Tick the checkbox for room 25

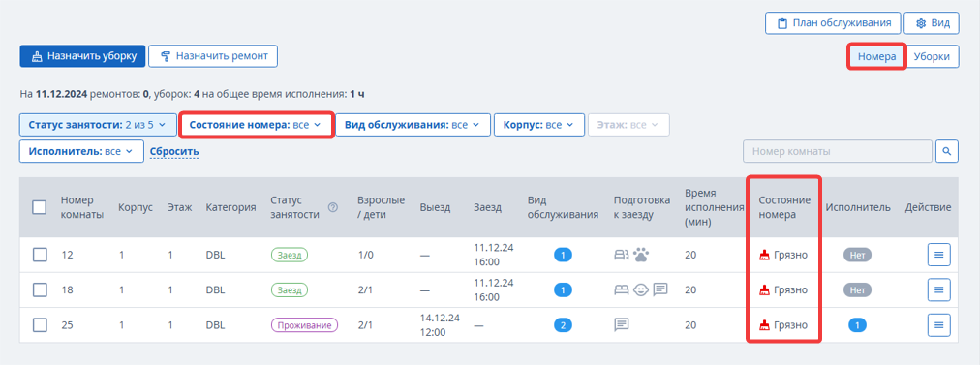[40, 325]
